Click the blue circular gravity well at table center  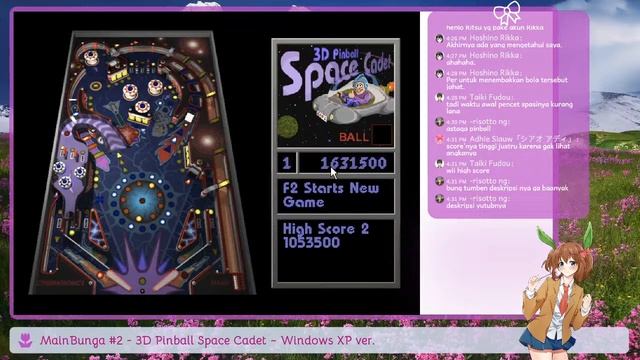click(142, 201)
